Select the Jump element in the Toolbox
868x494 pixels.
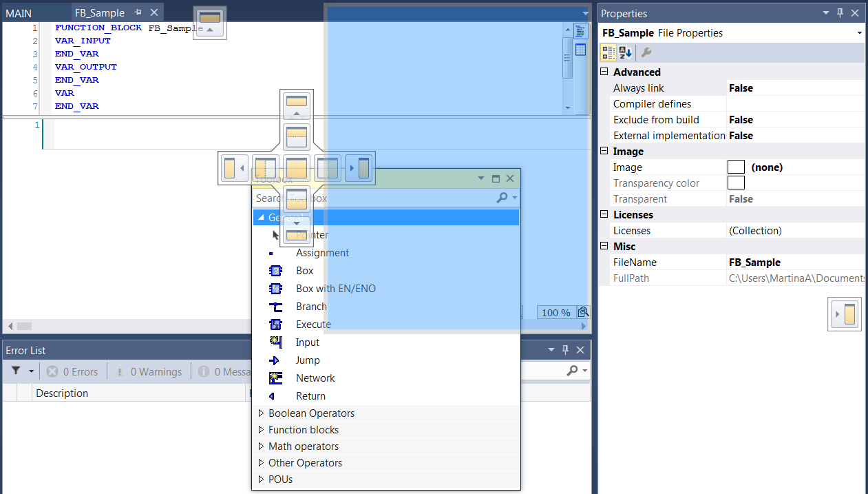click(308, 360)
